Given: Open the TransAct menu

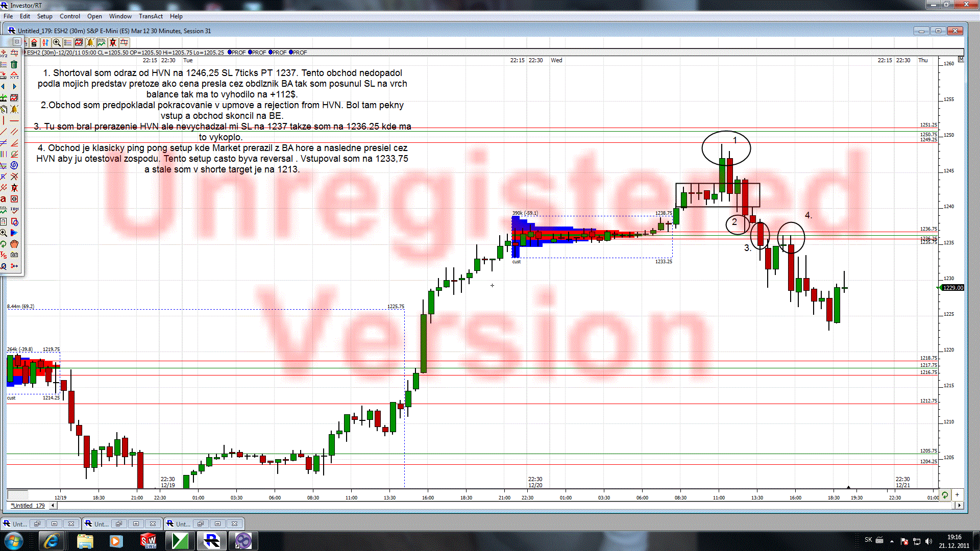Looking at the screenshot, I should coord(151,16).
